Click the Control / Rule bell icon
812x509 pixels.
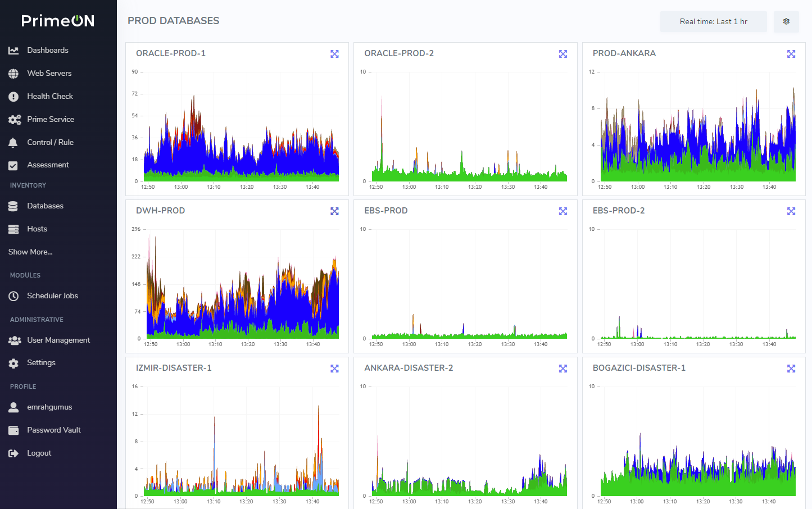[13, 143]
